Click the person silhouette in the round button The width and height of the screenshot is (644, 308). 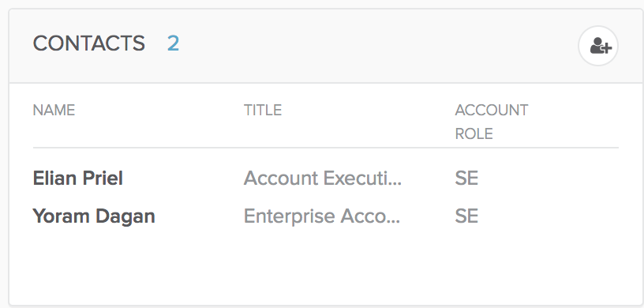tap(597, 45)
